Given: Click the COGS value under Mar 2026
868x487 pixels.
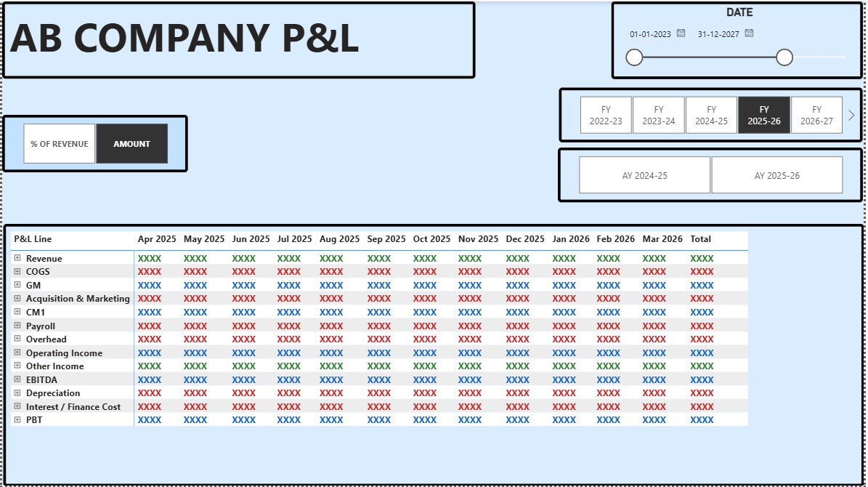Looking at the screenshot, I should [x=654, y=271].
